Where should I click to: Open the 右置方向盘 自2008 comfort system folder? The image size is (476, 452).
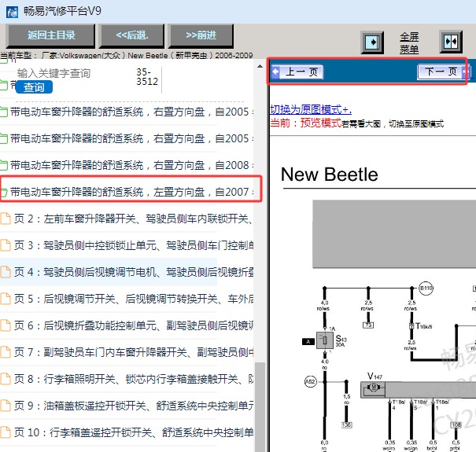click(127, 165)
